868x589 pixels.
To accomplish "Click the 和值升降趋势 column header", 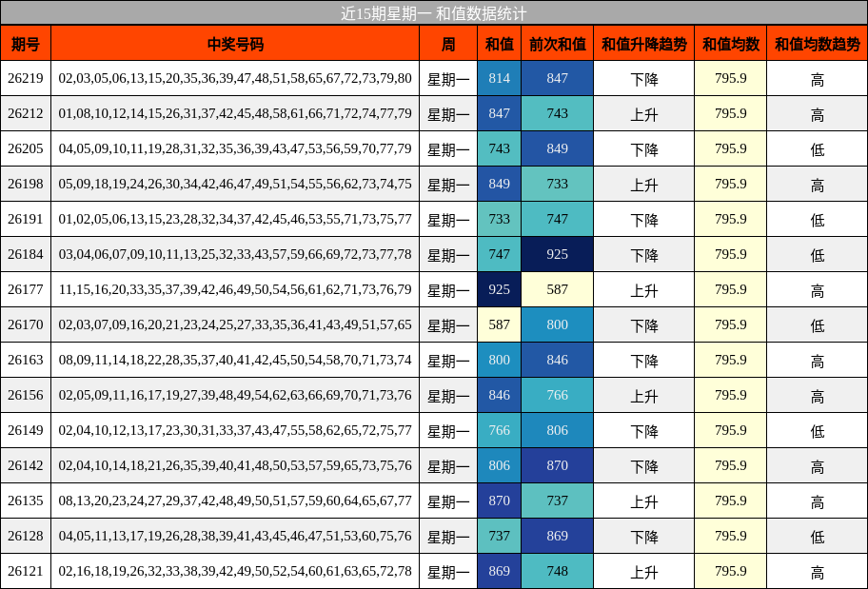I will pyautogui.click(x=644, y=43).
